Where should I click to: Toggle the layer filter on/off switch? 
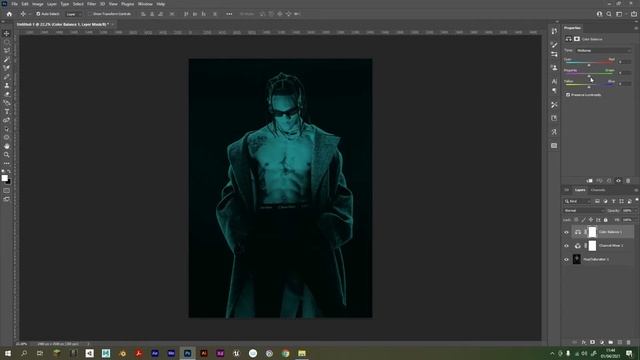click(637, 200)
